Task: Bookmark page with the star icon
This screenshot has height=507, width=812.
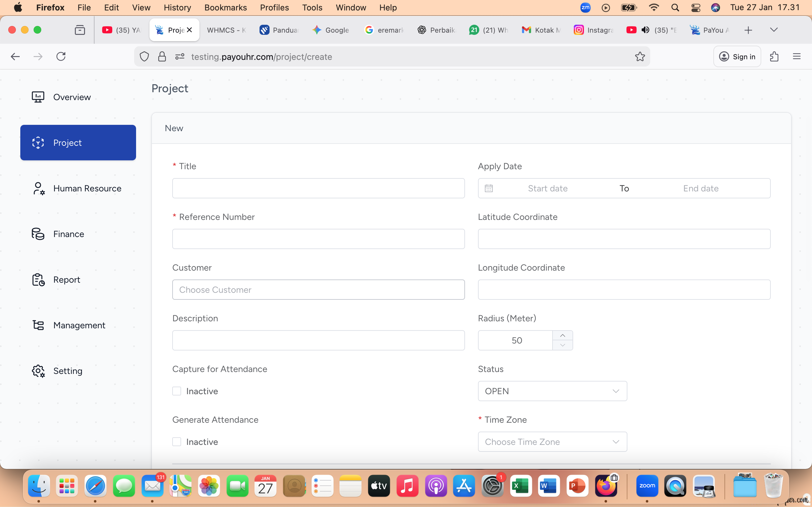Action: (x=640, y=57)
